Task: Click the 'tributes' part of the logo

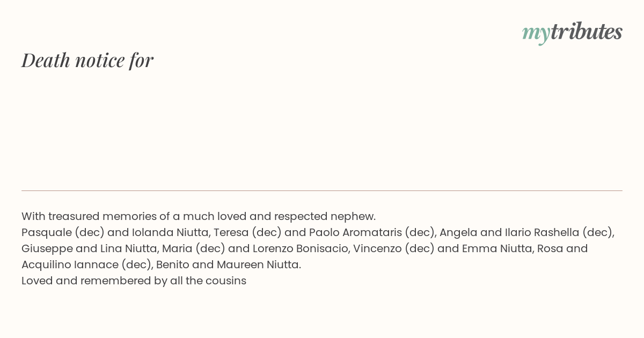Action: click(586, 32)
